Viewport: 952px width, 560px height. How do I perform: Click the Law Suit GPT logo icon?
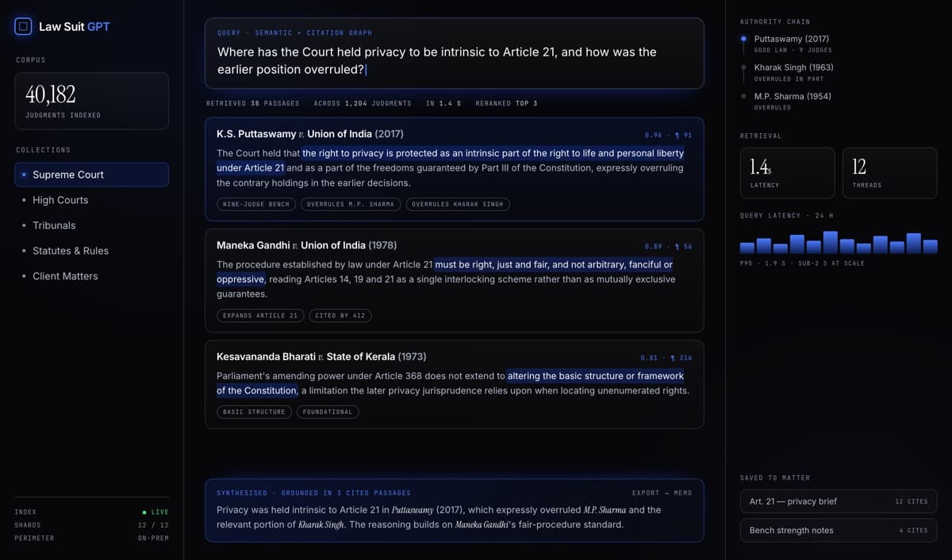pyautogui.click(x=24, y=27)
